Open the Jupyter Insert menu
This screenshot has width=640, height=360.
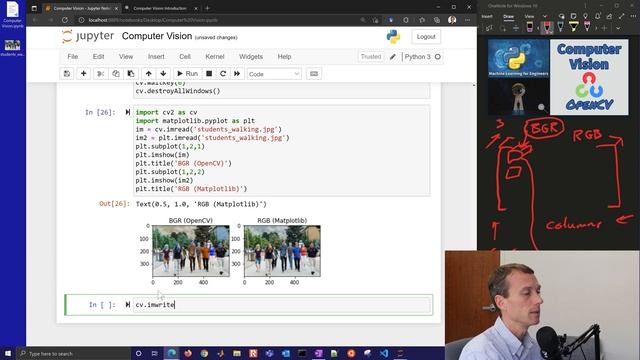click(156, 57)
